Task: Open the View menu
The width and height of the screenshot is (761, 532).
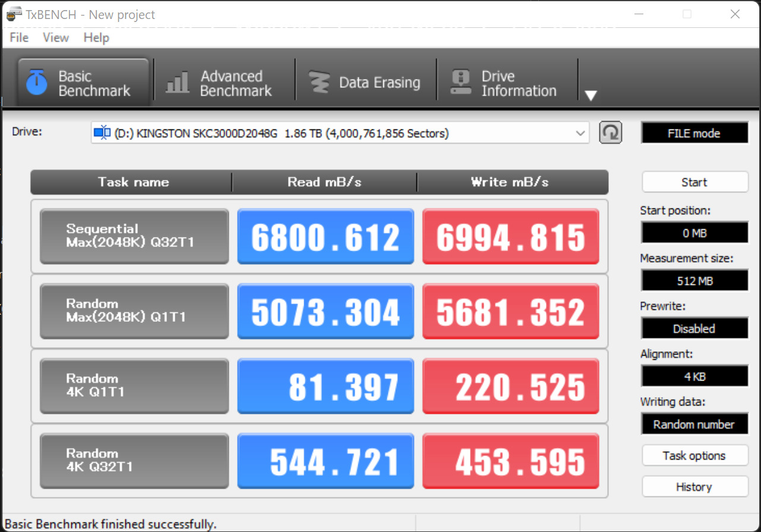Action: (56, 37)
